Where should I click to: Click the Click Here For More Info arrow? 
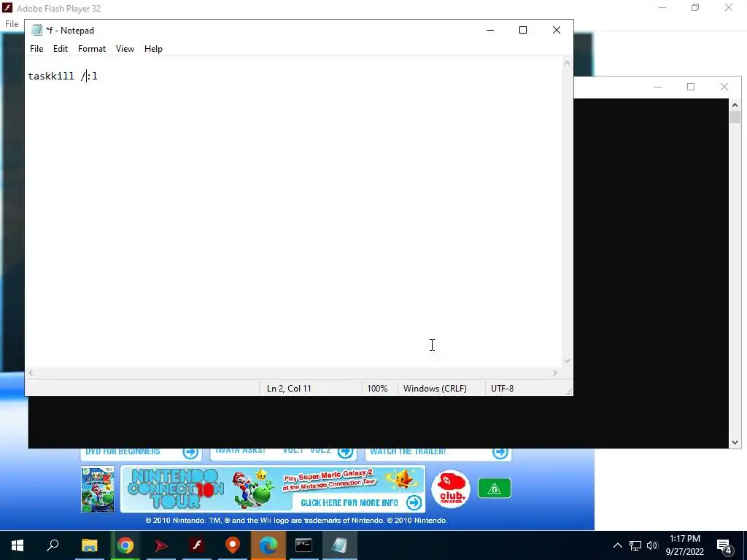pyautogui.click(x=414, y=502)
